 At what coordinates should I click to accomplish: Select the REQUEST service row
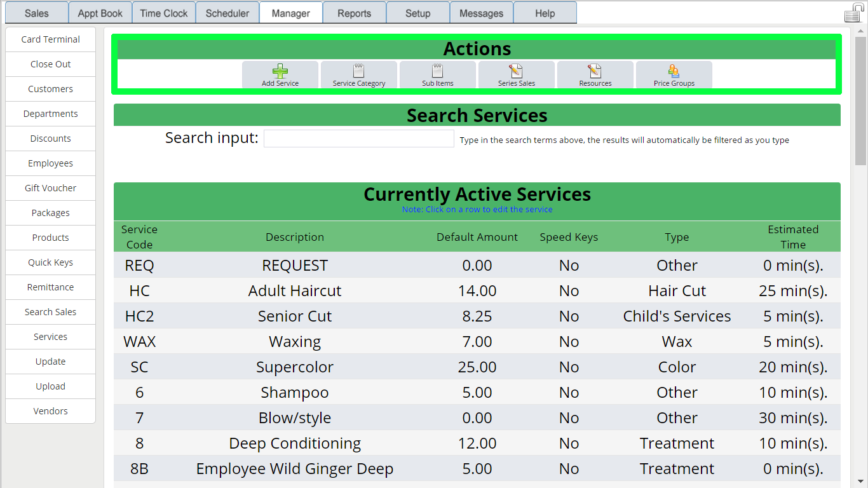[477, 265]
